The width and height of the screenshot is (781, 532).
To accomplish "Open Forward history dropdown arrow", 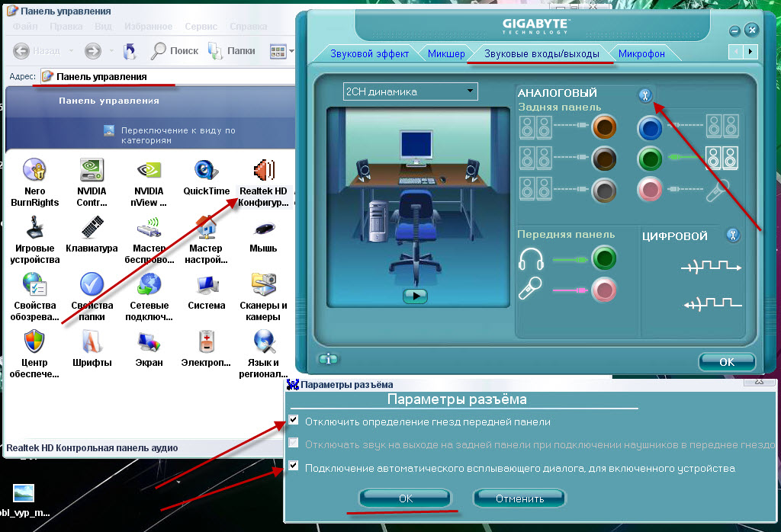I will [111, 51].
